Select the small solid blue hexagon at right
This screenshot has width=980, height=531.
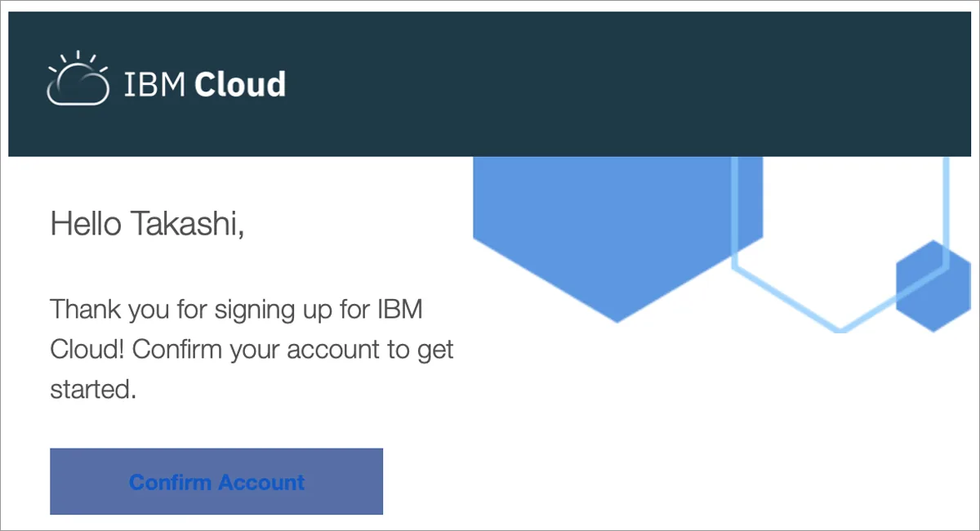[x=933, y=286]
